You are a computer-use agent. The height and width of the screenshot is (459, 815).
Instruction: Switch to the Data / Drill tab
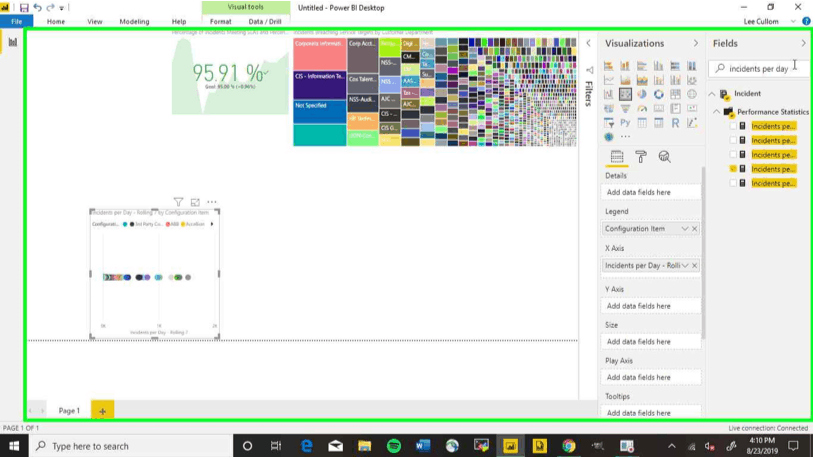(265, 21)
